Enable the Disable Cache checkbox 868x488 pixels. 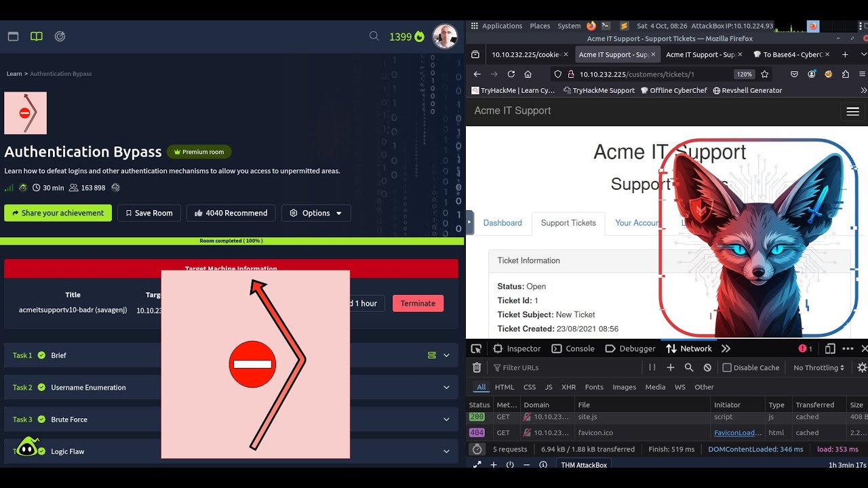pyautogui.click(x=727, y=367)
